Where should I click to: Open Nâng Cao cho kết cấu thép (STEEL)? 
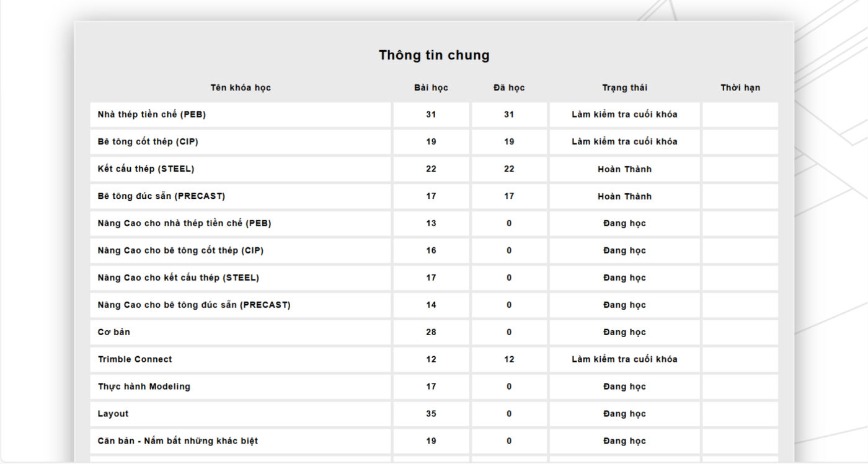179,278
